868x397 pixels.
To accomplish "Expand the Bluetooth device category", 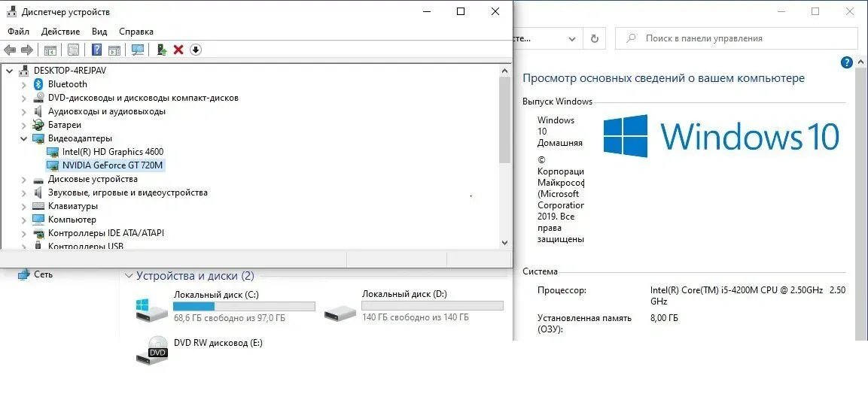I will click(23, 84).
